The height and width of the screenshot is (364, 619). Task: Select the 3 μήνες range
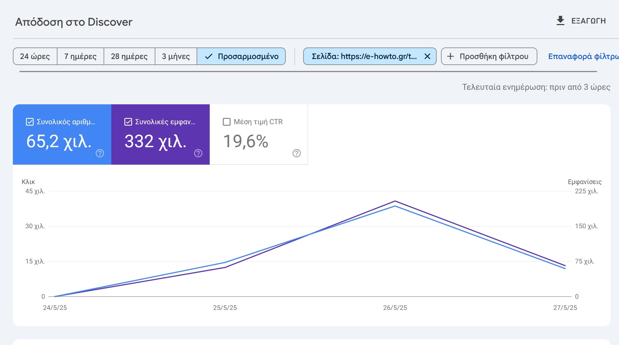(176, 57)
